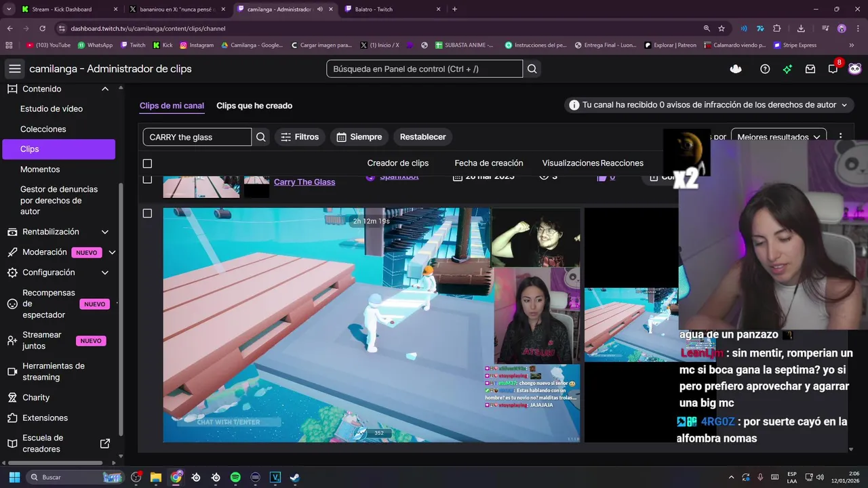Click the Chrome address bar URL

(x=148, y=28)
